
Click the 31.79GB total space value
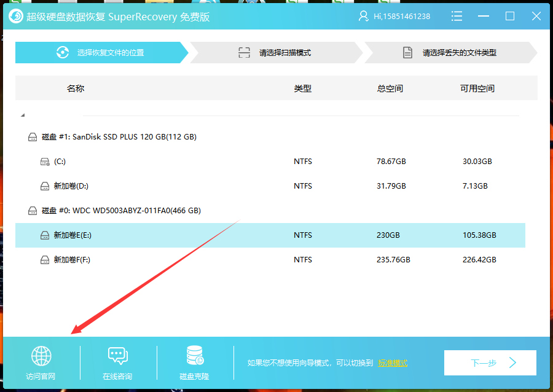[x=391, y=186]
